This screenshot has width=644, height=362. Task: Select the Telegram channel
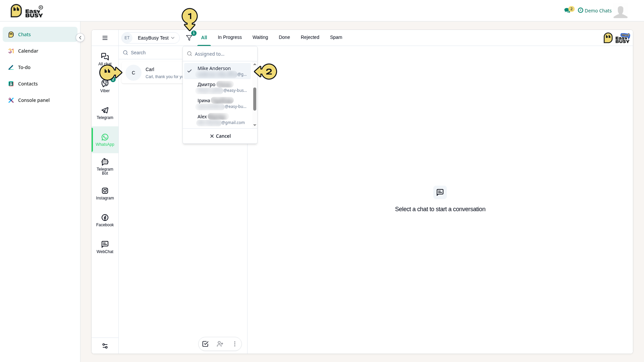105,113
